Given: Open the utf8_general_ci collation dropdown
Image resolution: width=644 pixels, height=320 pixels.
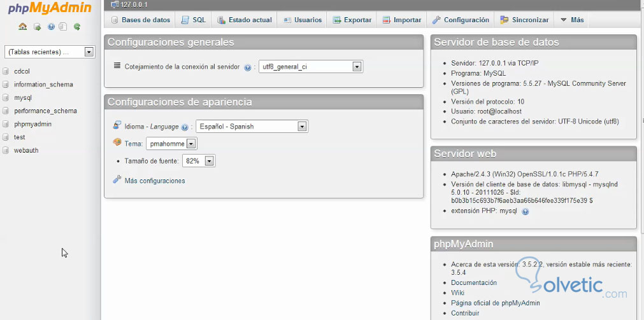Looking at the screenshot, I should [x=310, y=67].
